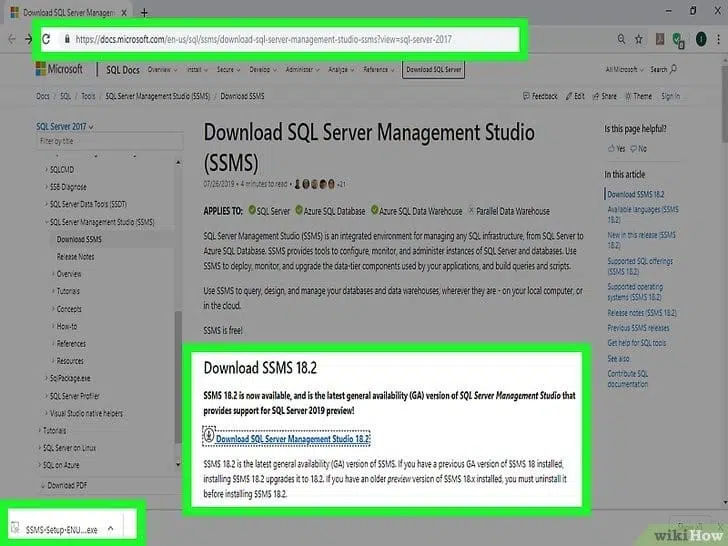Click thumbs-up Yes for page helpful

pyautogui.click(x=615, y=148)
